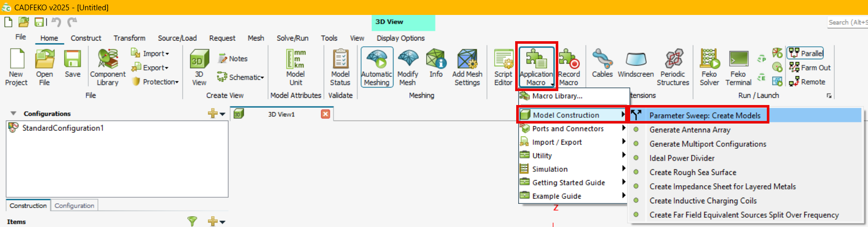
Task: Select Macro Library menu entry
Action: [574, 96]
